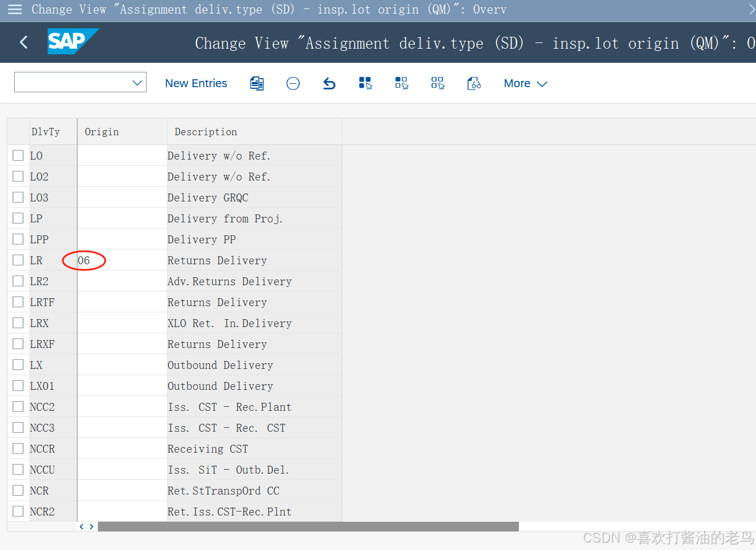Click the Origin field of LO row
The height and width of the screenshot is (550, 756).
click(122, 156)
